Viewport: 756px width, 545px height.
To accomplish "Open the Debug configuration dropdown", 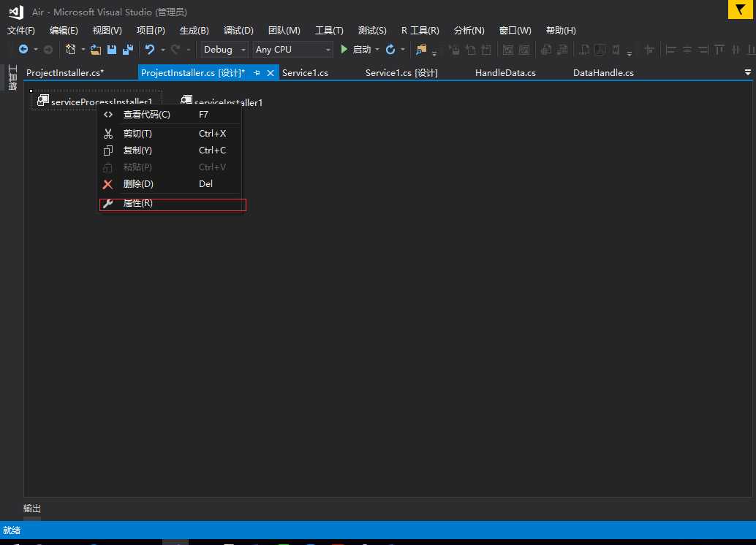I will coord(224,49).
